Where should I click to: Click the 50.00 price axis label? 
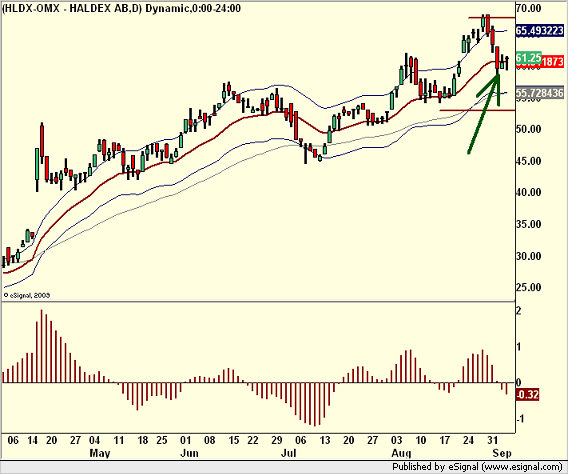[x=529, y=129]
